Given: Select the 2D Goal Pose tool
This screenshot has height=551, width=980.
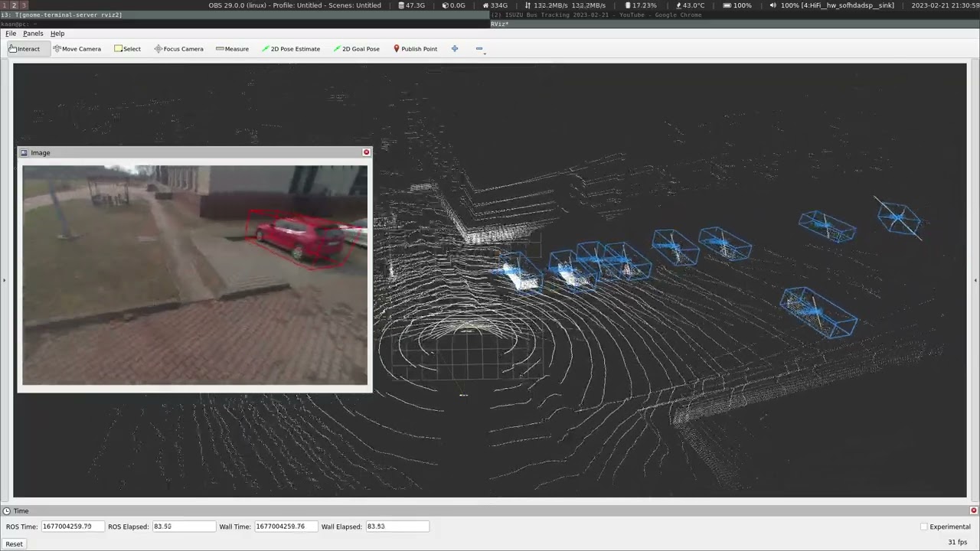Looking at the screenshot, I should point(356,49).
